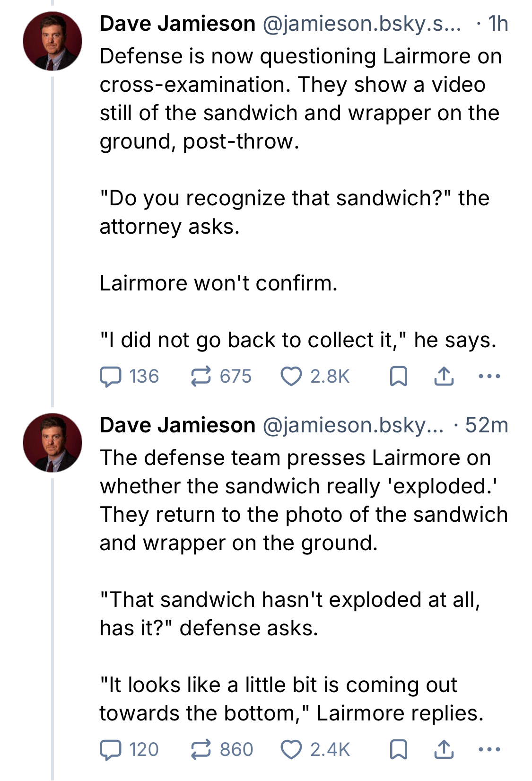Open the @jamieson.bsky handle on first post
Screen dimensions: 532x781
coord(361,24)
